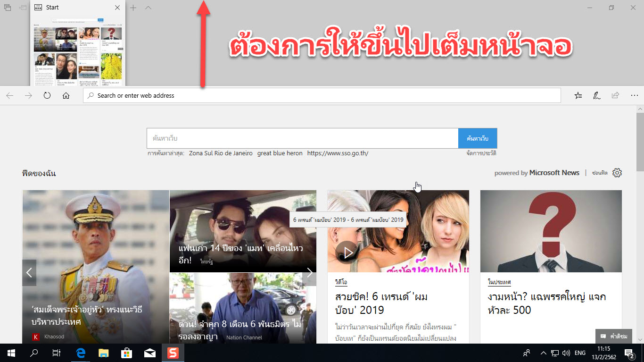Set these tabs aside
Image resolution: width=644 pixels, height=362 pixels.
point(23,8)
